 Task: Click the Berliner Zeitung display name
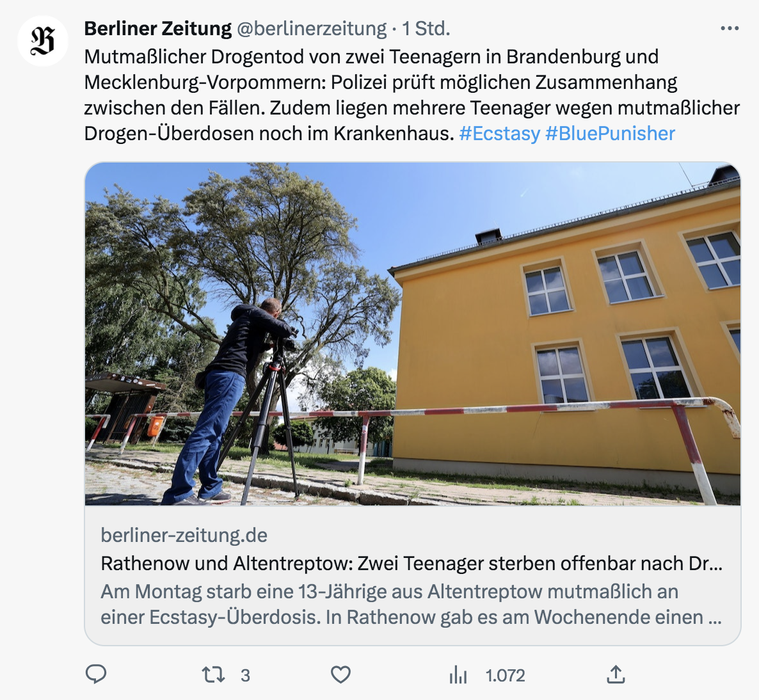point(158,29)
